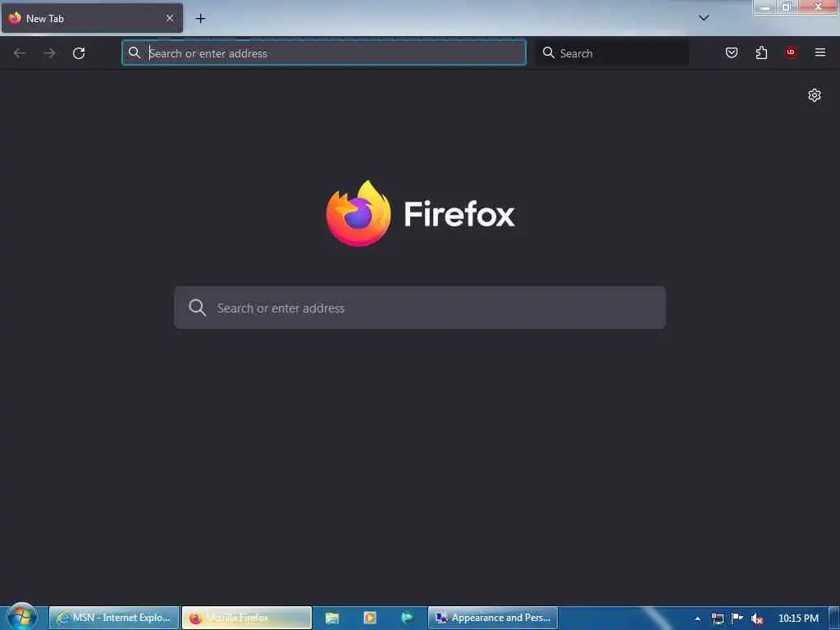Open Action Center flag icon

[737, 619]
